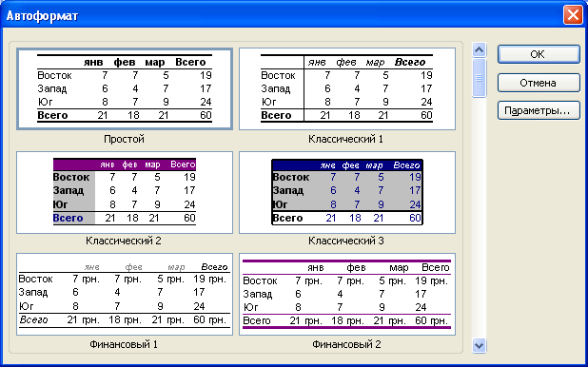The height and width of the screenshot is (367, 588).
Task: Pick the Классический 3 format preview
Action: (x=347, y=192)
